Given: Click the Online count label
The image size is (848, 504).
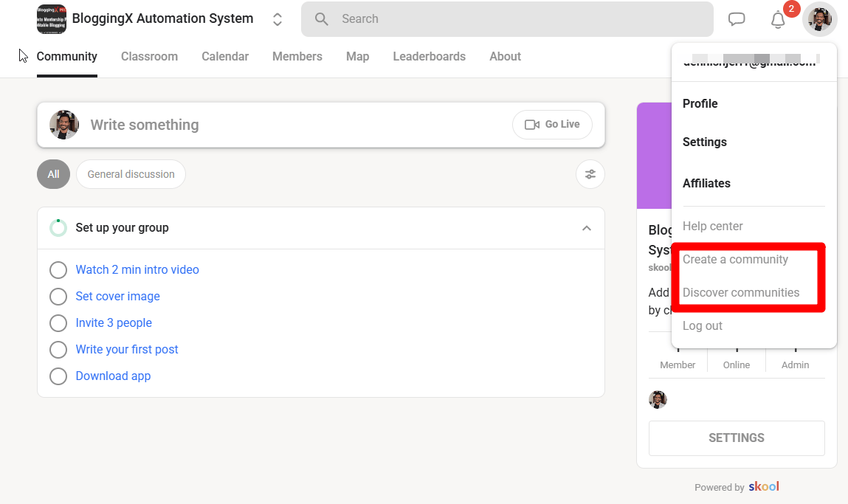Looking at the screenshot, I should (737, 365).
